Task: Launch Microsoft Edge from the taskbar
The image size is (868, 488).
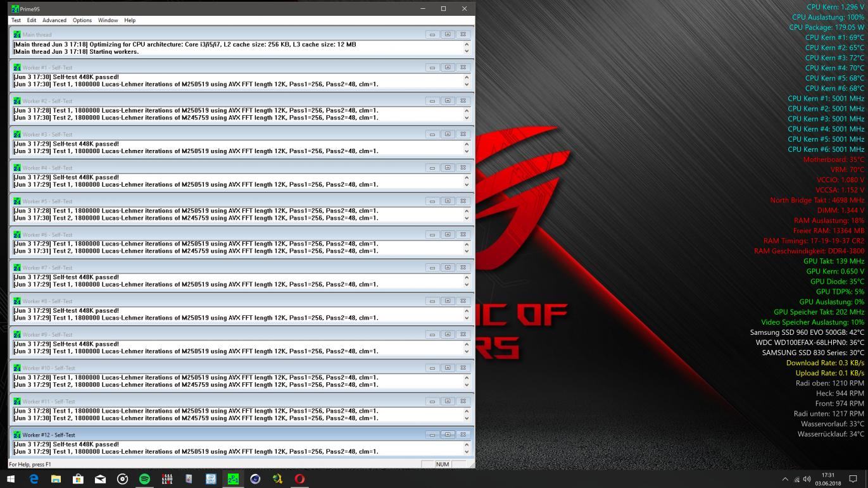Action: (x=34, y=479)
